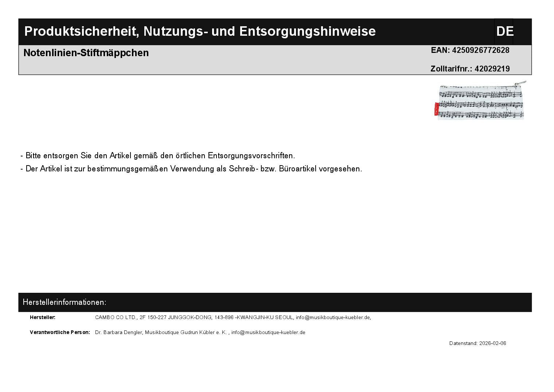
Task: Click the red tag on the pencil case
Action: (x=436, y=109)
